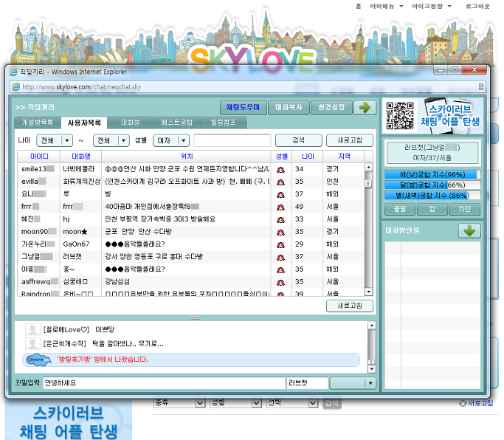Click the 차단 block button
The width and height of the screenshot is (504, 440).
tap(464, 210)
